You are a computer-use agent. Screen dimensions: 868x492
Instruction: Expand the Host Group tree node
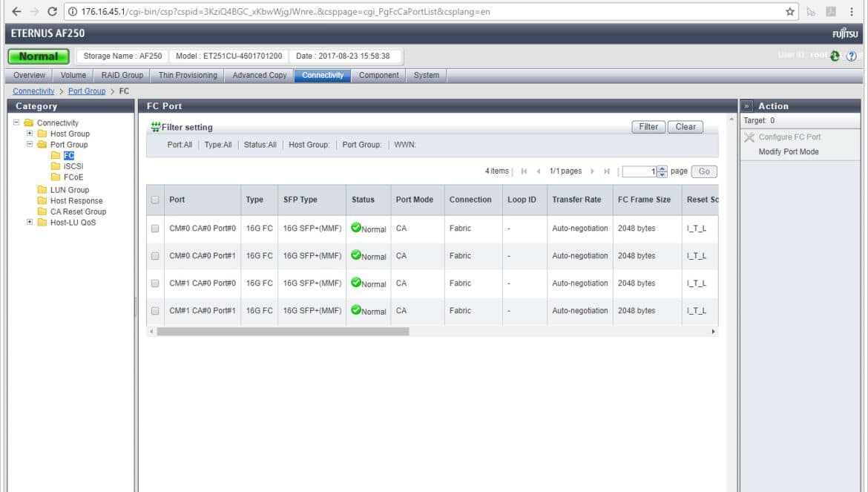pos(30,134)
